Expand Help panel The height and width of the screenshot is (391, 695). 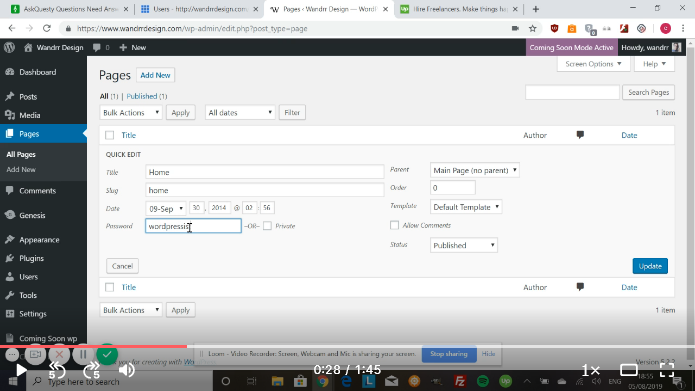coord(654,64)
